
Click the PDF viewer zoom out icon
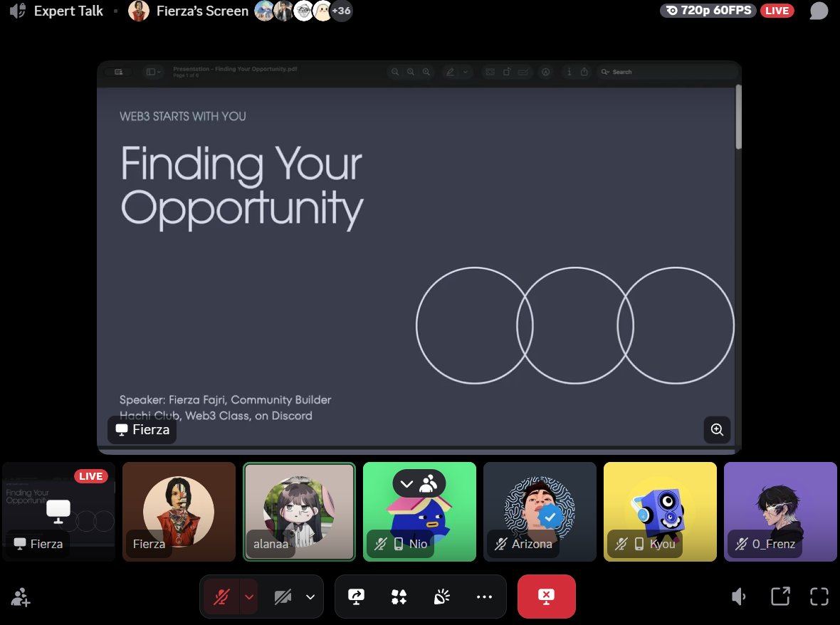[395, 72]
